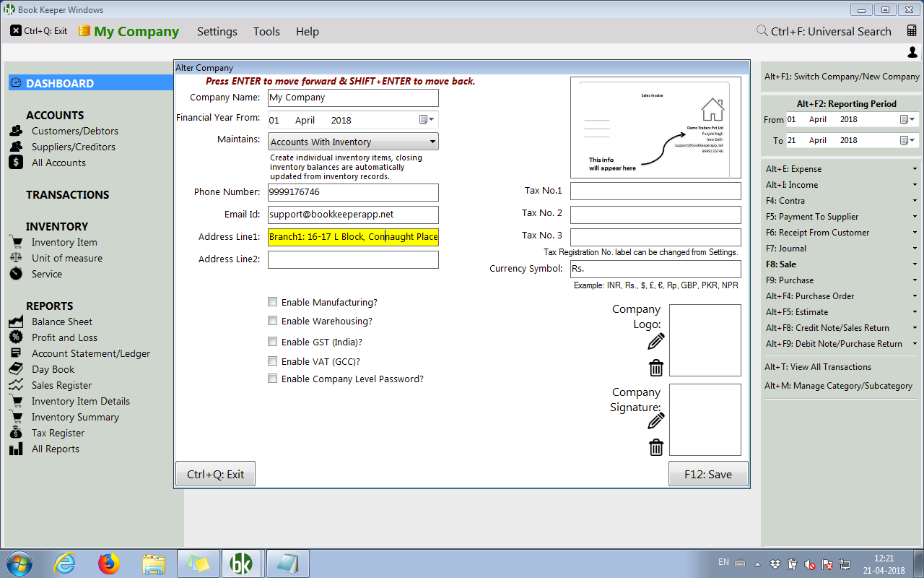The height and width of the screenshot is (578, 924).
Task: Click Ctrl+Q: Exit in the top menu bar
Action: coord(39,31)
